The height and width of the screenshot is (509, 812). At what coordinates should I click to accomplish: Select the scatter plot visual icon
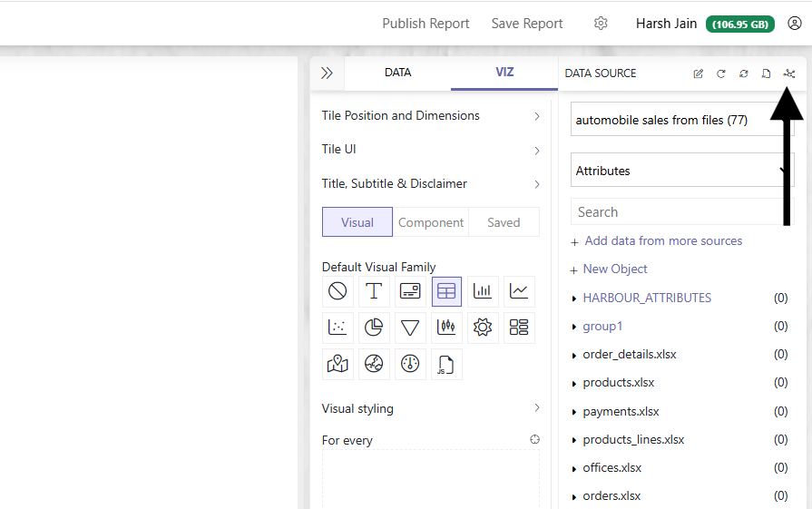coord(338,328)
